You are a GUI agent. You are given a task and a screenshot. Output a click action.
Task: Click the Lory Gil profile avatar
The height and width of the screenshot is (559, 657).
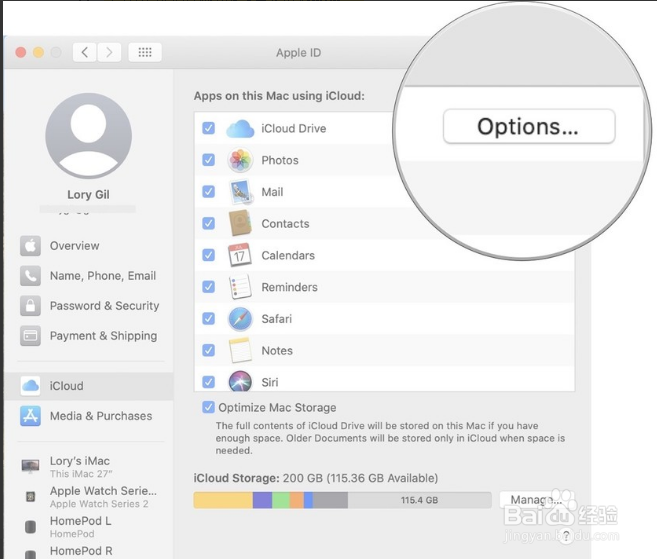pos(88,136)
